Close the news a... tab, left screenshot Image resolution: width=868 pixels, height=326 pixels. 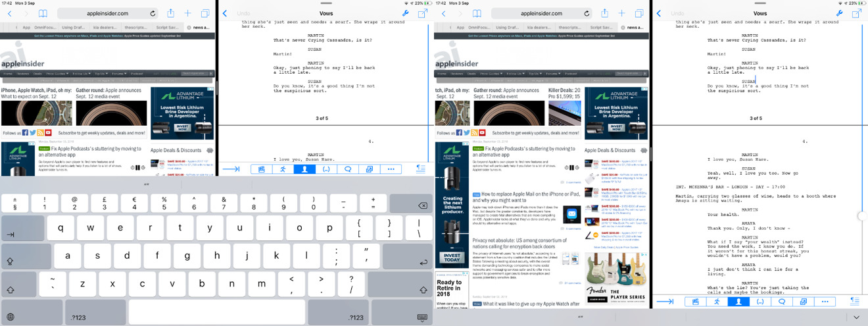coord(189,28)
